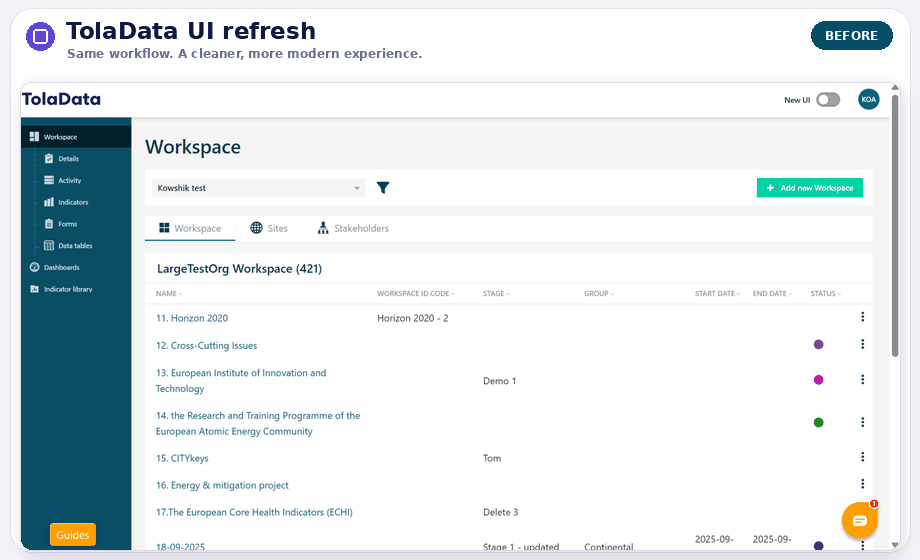This screenshot has height=560, width=920.
Task: Open Indicators in the sidebar
Action: pyautogui.click(x=73, y=202)
